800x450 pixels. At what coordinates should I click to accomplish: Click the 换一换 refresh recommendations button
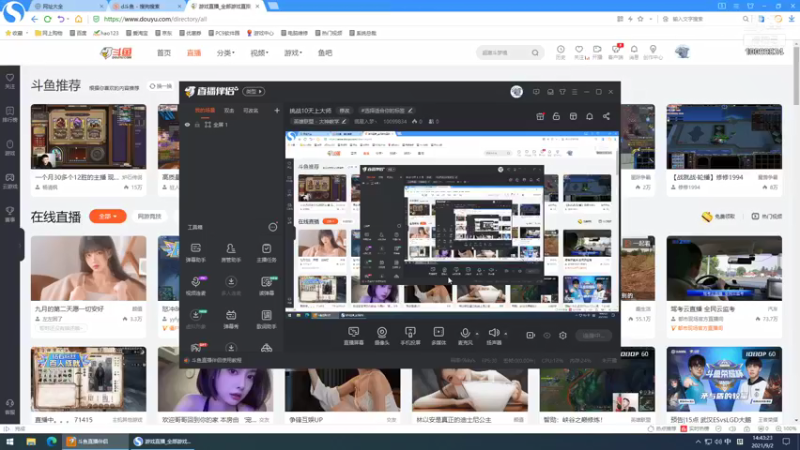coord(161,86)
